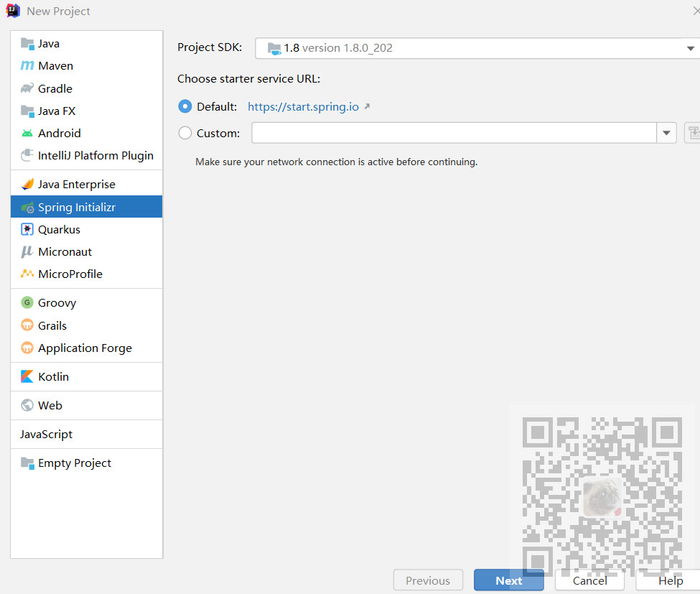700x594 pixels.
Task: Select Gradle from the generators list
Action: (87, 88)
